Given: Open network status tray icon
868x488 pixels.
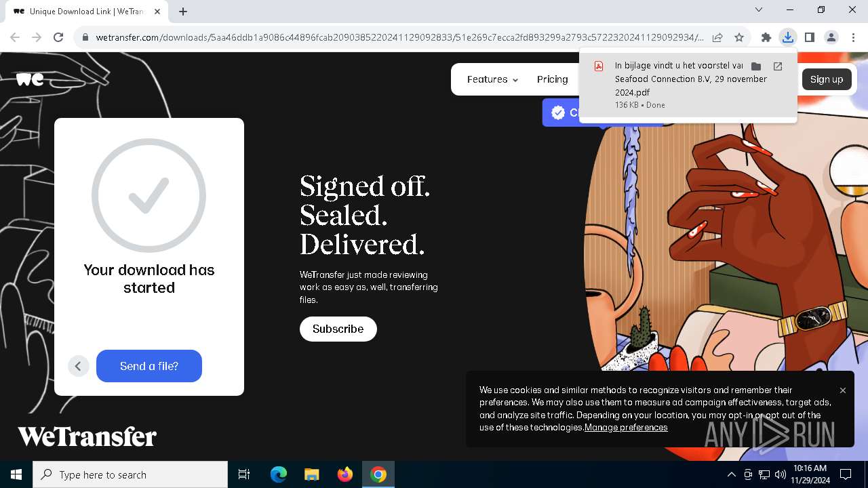Looking at the screenshot, I should point(764,474).
